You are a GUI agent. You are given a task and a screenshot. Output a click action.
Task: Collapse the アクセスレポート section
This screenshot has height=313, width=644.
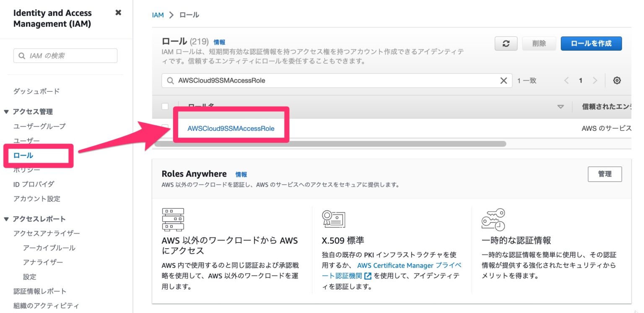(6, 219)
